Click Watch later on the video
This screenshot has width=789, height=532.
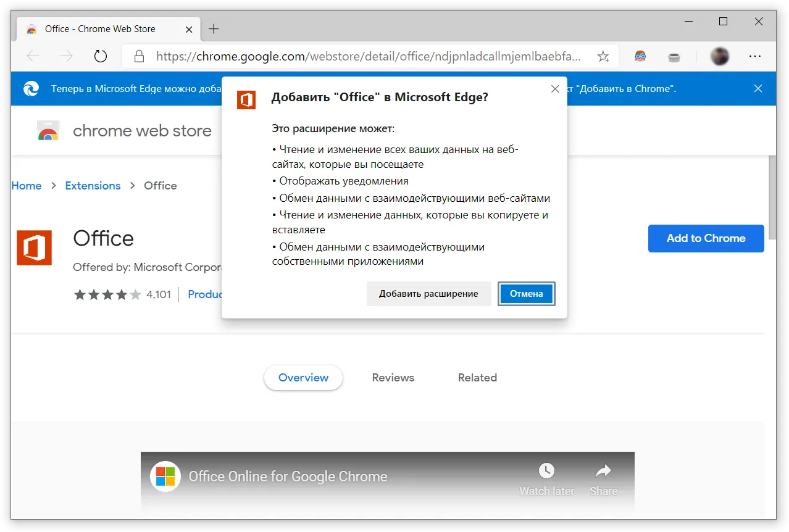pyautogui.click(x=546, y=480)
